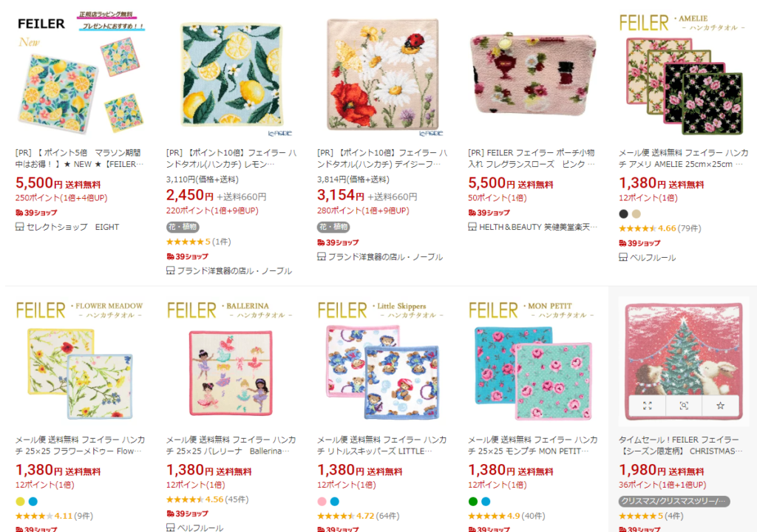Click the store icon beside セレクトショップ EIGHT
Screen dimensions: 757x532
(20, 227)
